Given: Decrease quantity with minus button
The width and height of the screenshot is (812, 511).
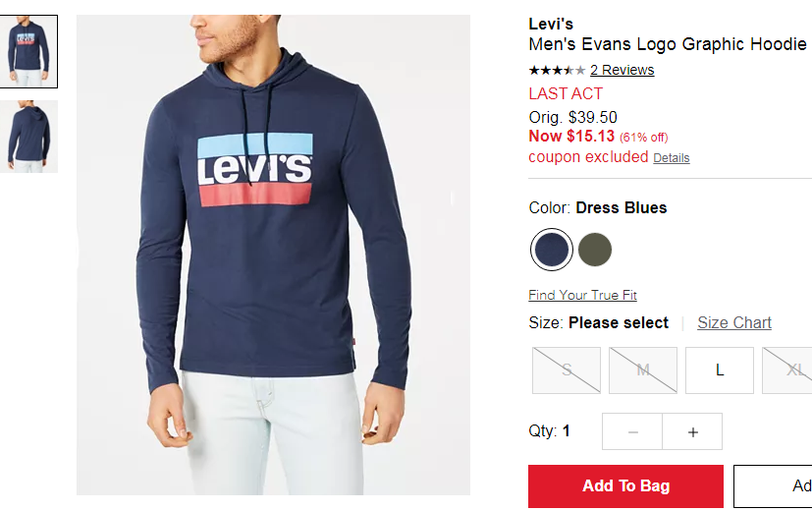Looking at the screenshot, I should coord(632,431).
